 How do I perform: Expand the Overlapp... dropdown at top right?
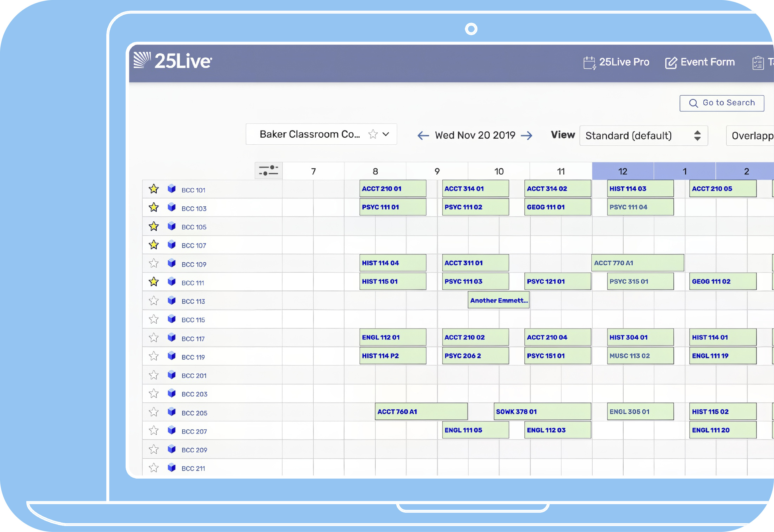pos(753,136)
